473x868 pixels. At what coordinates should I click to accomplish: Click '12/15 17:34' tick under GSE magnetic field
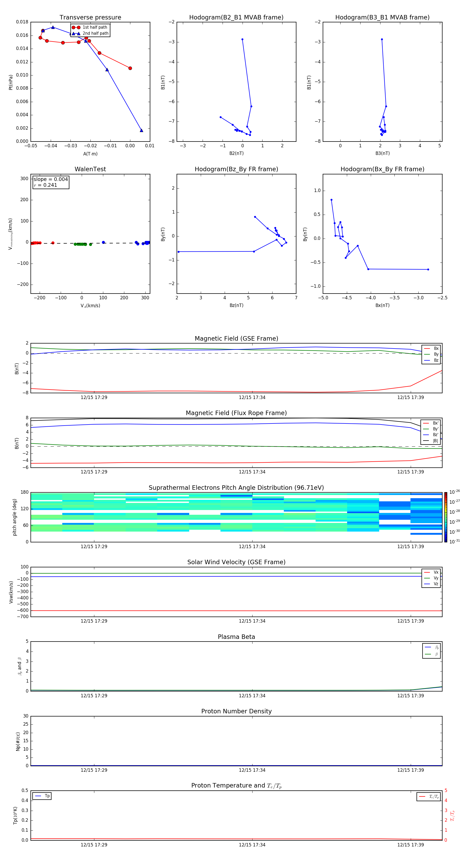252,398
